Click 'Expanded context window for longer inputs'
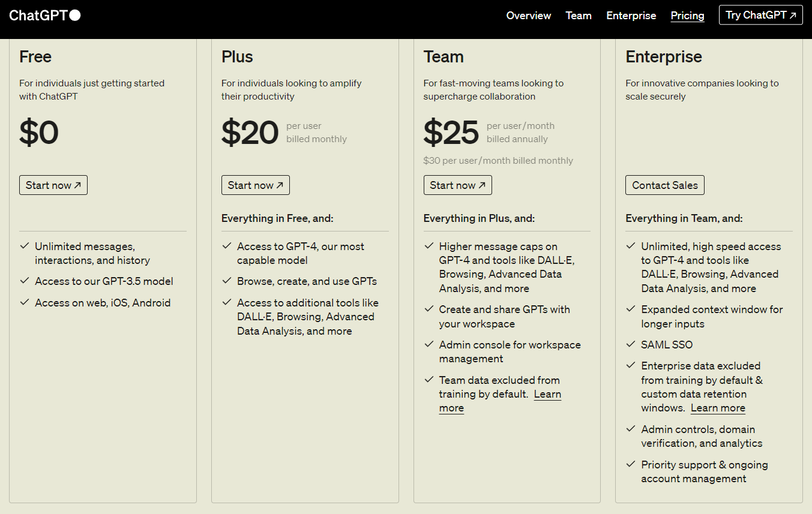This screenshot has width=812, height=514. click(712, 317)
